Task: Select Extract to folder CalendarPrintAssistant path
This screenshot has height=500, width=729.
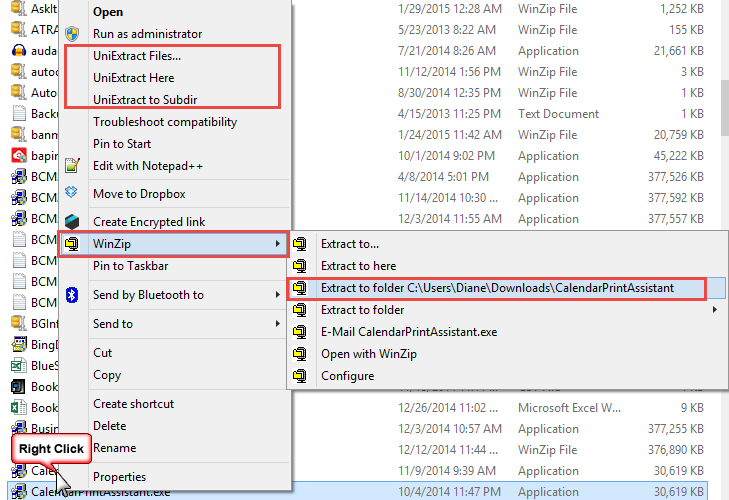Action: tap(497, 288)
